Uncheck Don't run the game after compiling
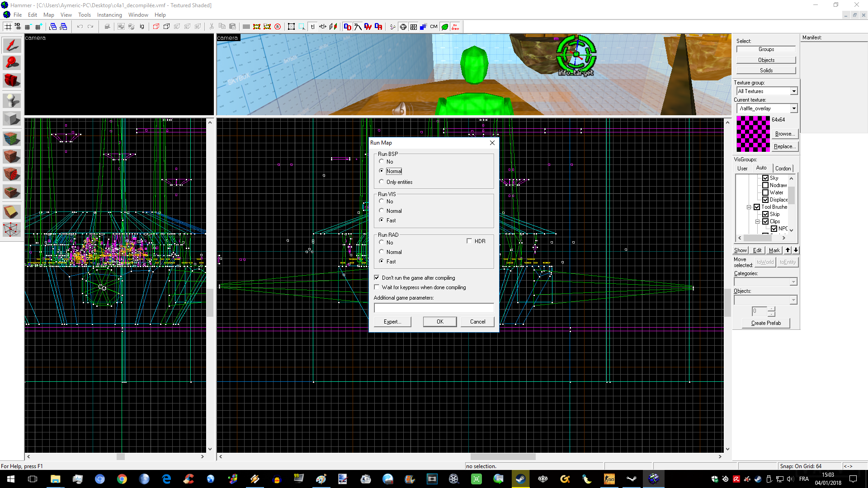The height and width of the screenshot is (488, 868). pos(377,278)
